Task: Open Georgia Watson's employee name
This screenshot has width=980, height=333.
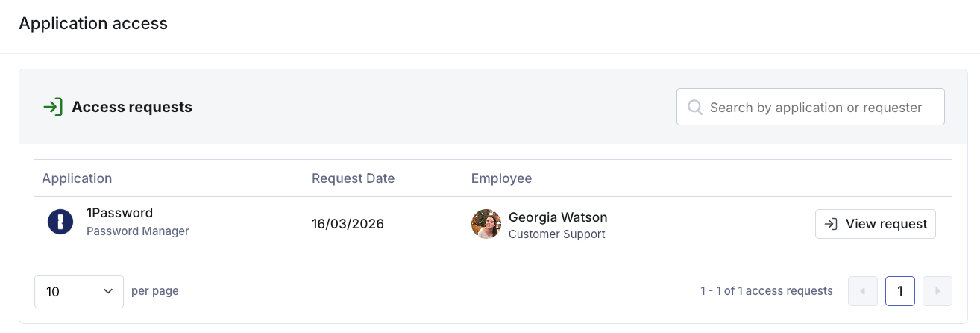Action: pos(558,217)
